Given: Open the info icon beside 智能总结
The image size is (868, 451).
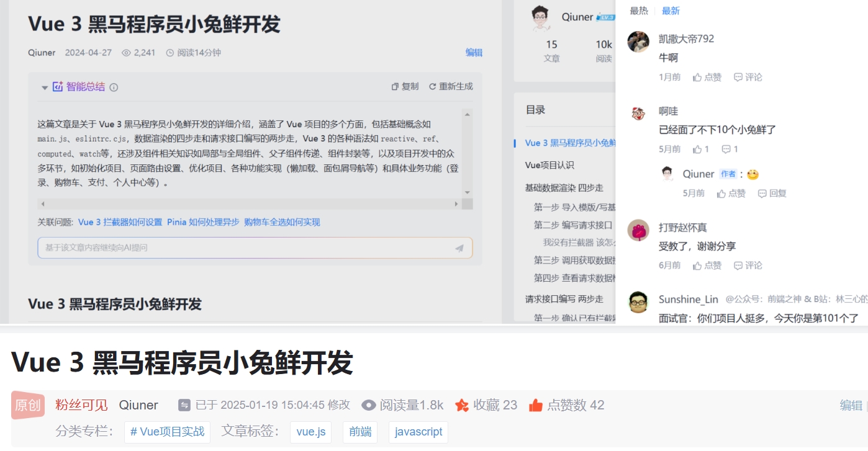Looking at the screenshot, I should pos(114,87).
